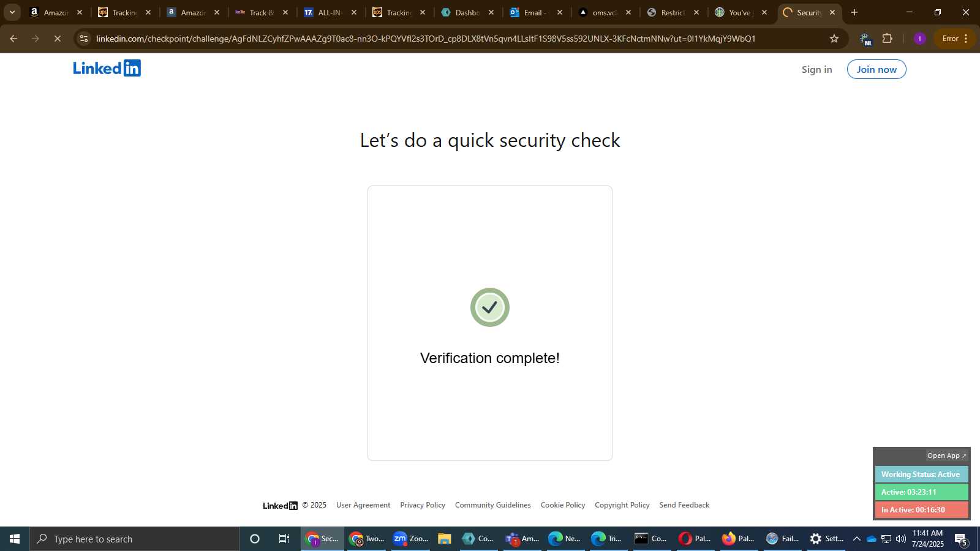Open Zoom from the taskbar
This screenshot has height=551, width=980.
point(411,539)
